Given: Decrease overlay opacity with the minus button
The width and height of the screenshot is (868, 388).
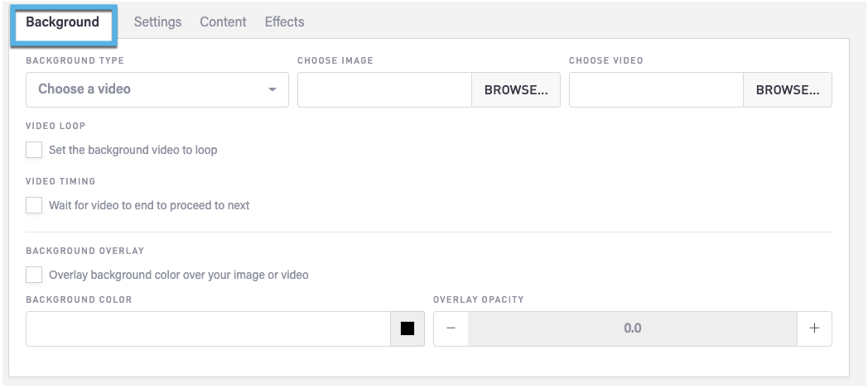Looking at the screenshot, I should [451, 328].
